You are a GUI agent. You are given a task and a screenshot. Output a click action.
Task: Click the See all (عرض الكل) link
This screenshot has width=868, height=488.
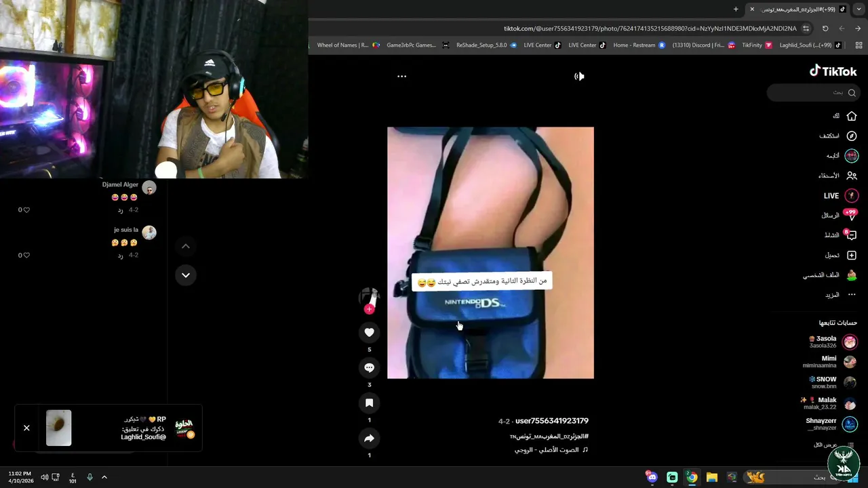click(x=825, y=445)
